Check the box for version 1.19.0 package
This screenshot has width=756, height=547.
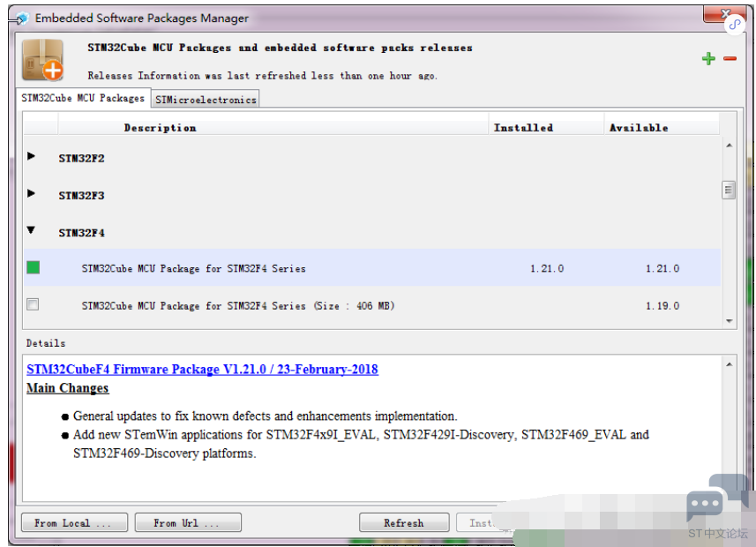pyautogui.click(x=33, y=304)
